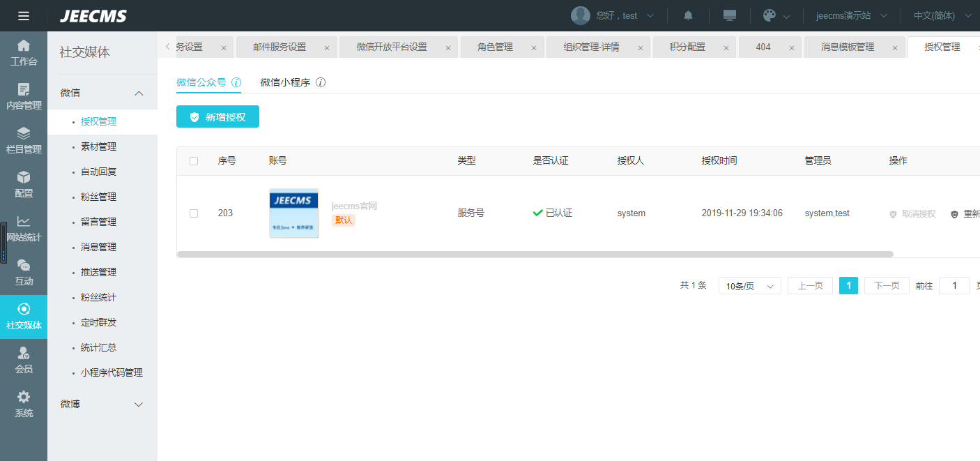
Task: Open the 10条/页 page size dropdown
Action: pyautogui.click(x=749, y=286)
